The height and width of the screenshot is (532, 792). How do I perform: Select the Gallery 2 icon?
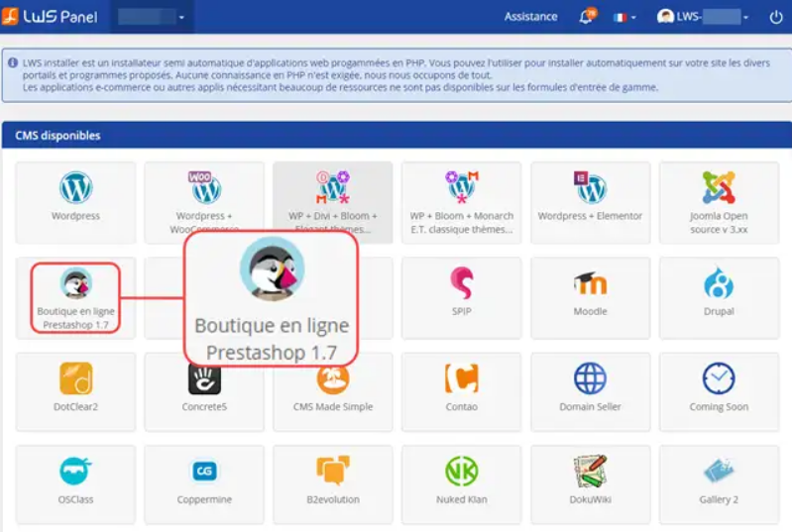719,471
